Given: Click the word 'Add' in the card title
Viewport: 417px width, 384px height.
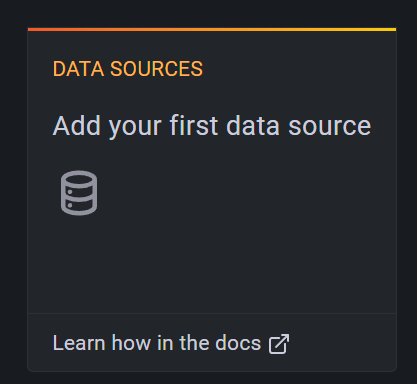Looking at the screenshot, I should (x=77, y=126).
